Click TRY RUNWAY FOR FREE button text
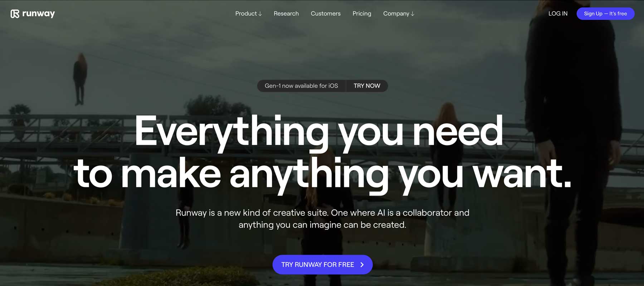This screenshot has width=644, height=286. point(318,265)
